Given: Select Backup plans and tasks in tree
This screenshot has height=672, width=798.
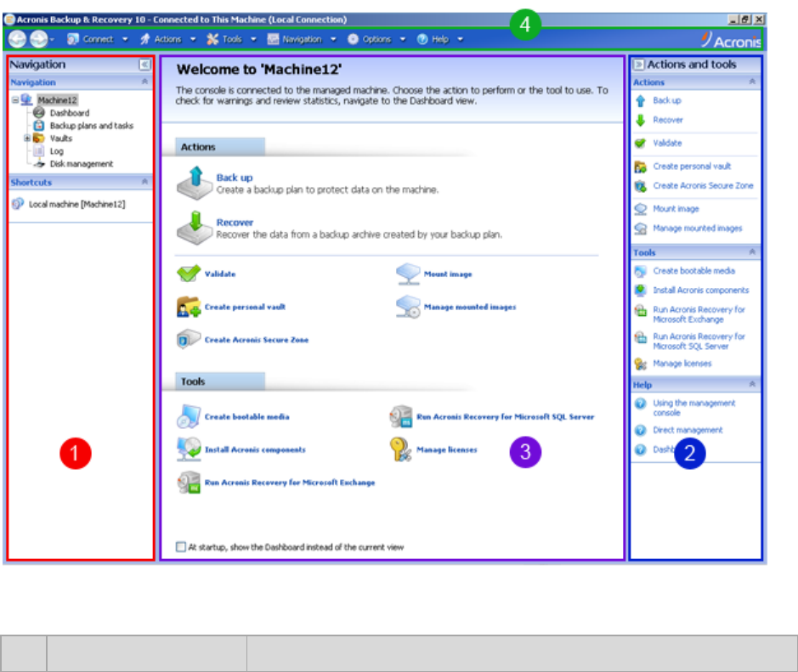Looking at the screenshot, I should coord(92,126).
